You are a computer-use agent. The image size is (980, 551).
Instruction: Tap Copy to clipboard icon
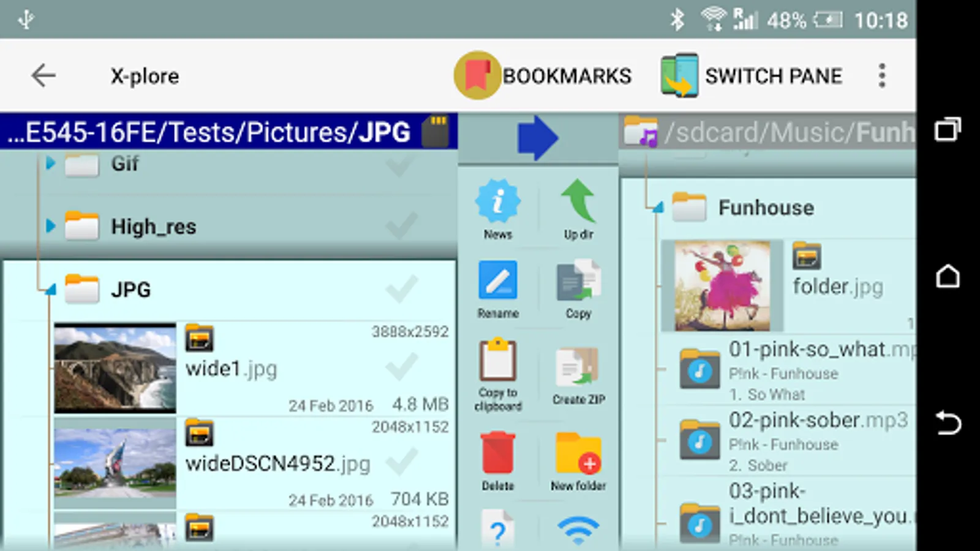(x=498, y=373)
